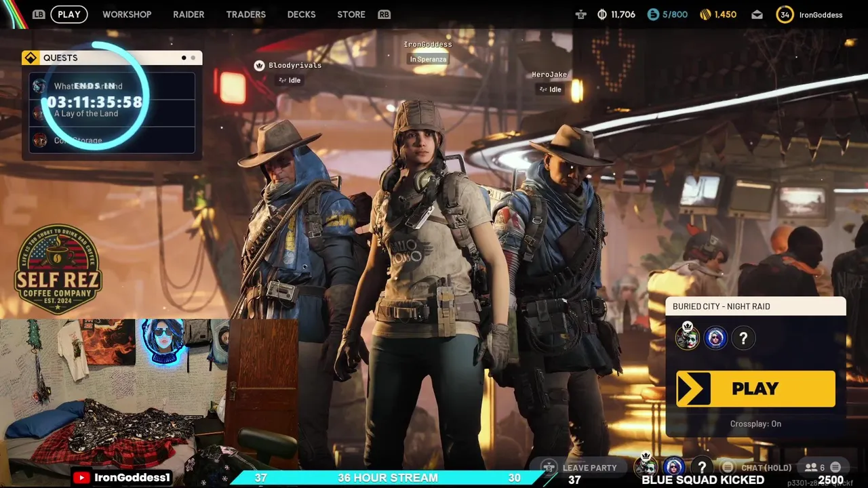Click the third quest's trader portrait icon
This screenshot has width=868, height=488.
tap(40, 140)
